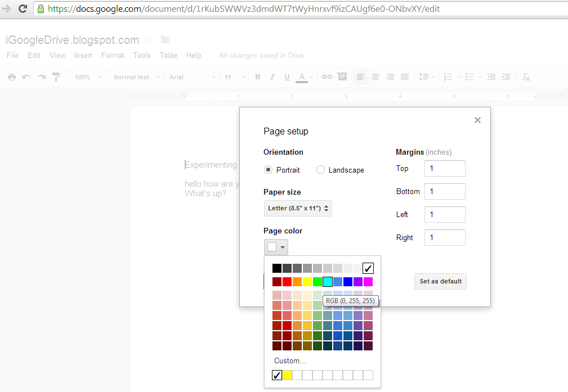The height and width of the screenshot is (392, 568).
Task: Expand the numbered list options arrow
Action: [x=459, y=77]
